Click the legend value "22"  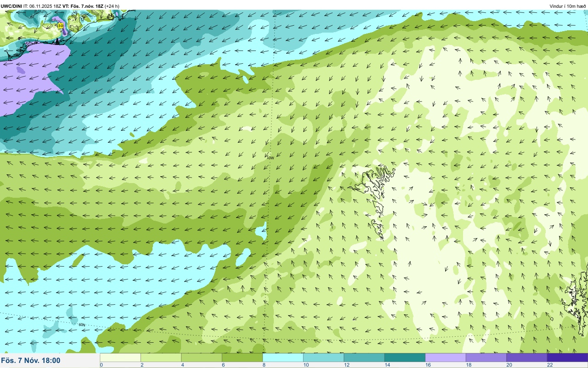(x=550, y=365)
